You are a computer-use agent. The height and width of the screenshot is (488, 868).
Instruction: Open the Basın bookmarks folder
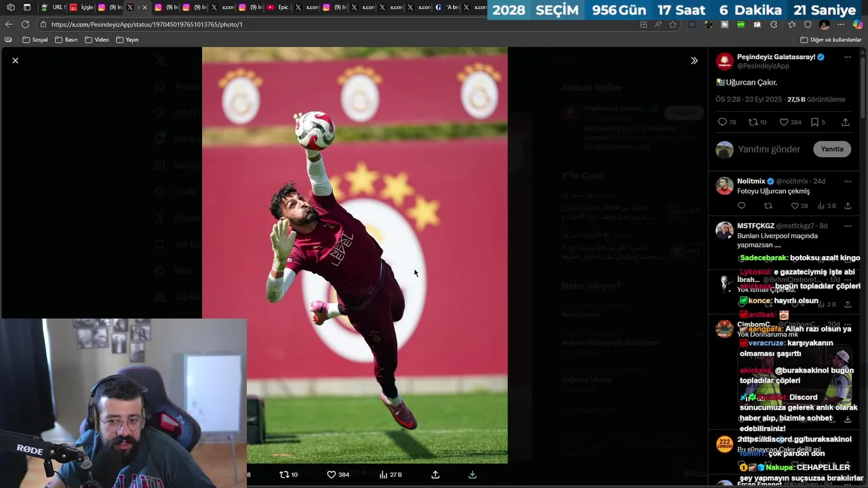[66, 40]
